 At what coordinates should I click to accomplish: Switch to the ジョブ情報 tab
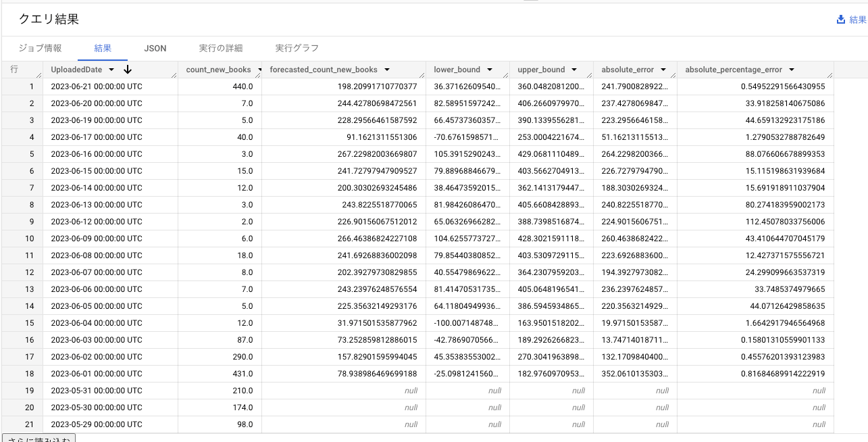coord(40,48)
